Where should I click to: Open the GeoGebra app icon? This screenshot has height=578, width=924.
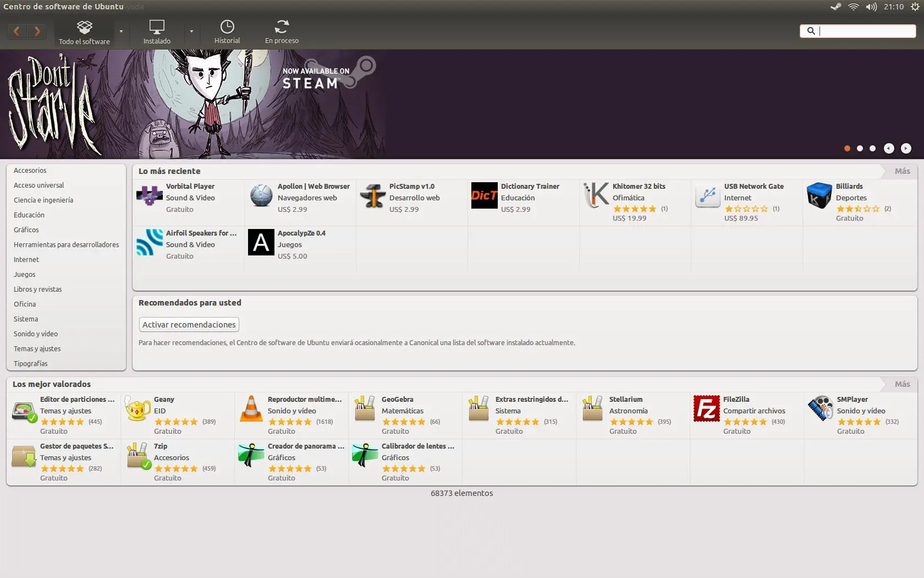365,408
